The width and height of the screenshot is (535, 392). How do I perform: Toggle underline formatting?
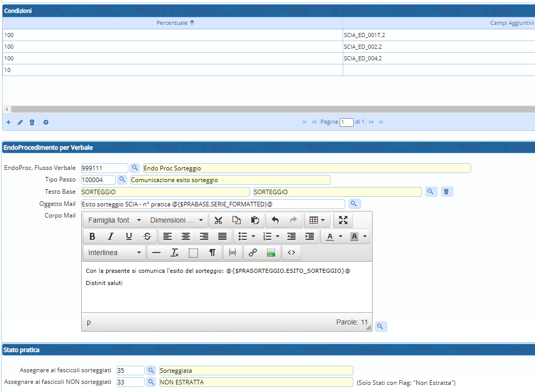[129, 236]
